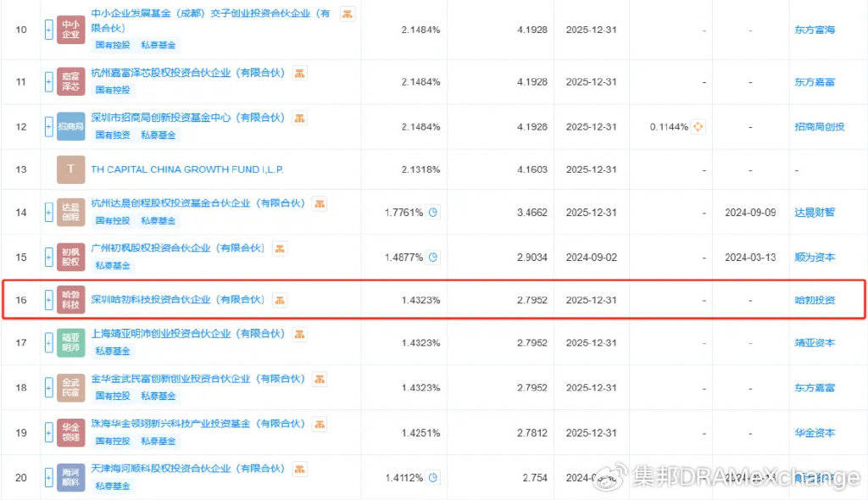The image size is (868, 500).
Task: Click 天津海河顺科股权投资合伙企业 company name
Action: pyautogui.click(x=187, y=469)
